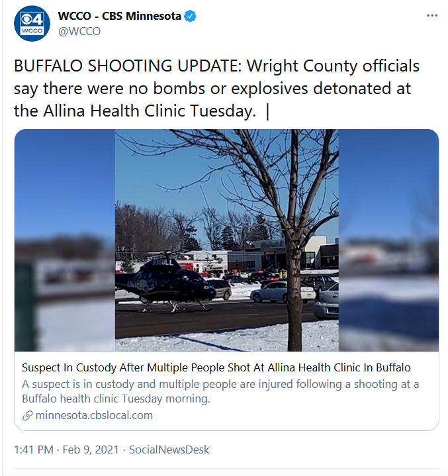Click the blurred right side of the preview image

(388, 240)
